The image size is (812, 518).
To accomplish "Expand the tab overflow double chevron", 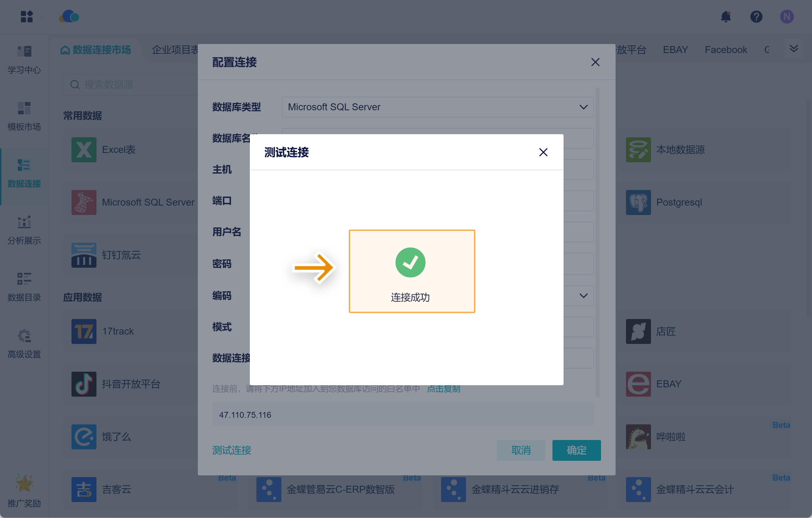I will (794, 49).
